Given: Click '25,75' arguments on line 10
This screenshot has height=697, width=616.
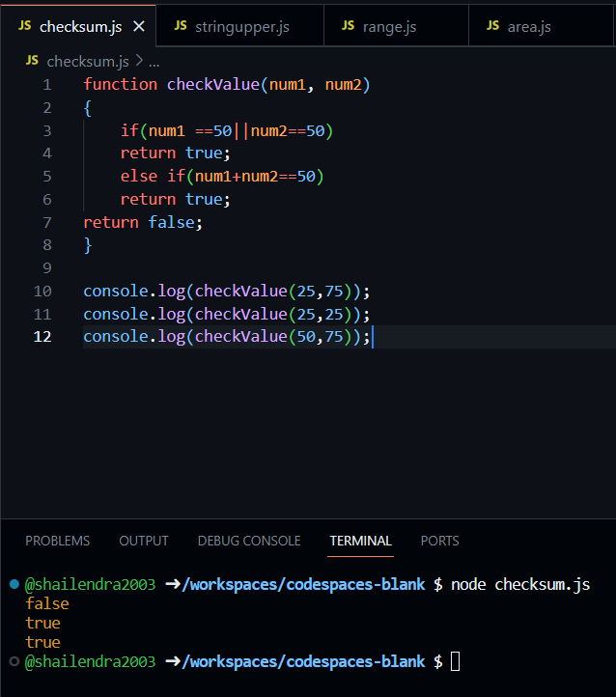Looking at the screenshot, I should pos(320,292).
